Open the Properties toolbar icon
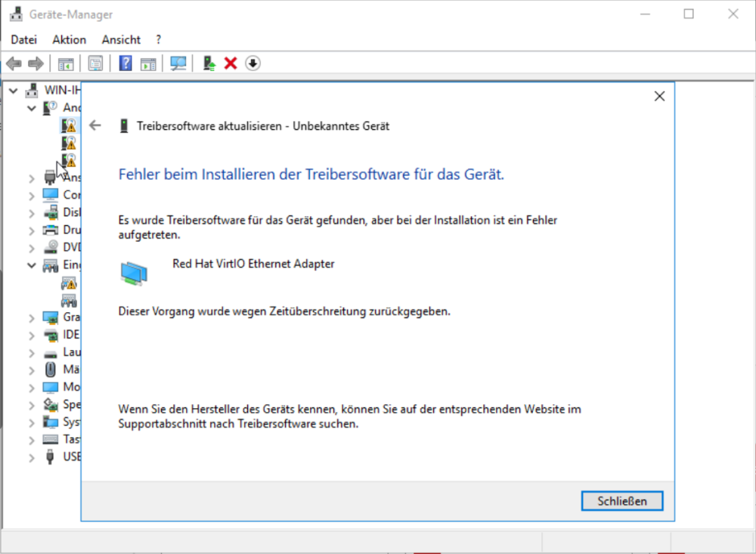The height and width of the screenshot is (554, 756). pos(95,63)
